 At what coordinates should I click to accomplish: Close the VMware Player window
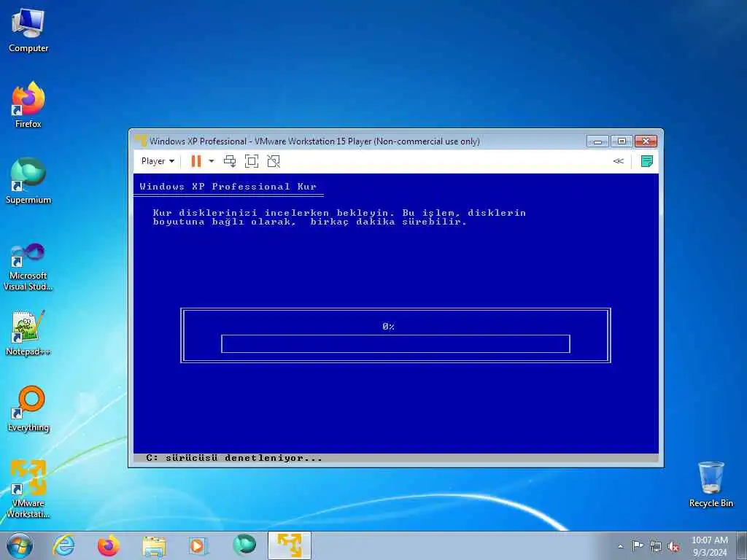[x=646, y=141]
